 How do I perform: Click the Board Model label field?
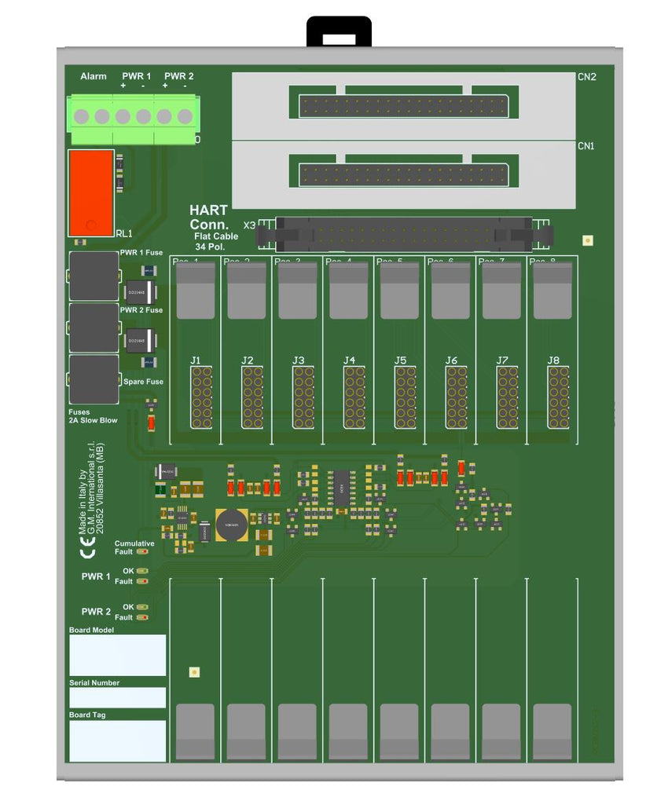pos(117,655)
